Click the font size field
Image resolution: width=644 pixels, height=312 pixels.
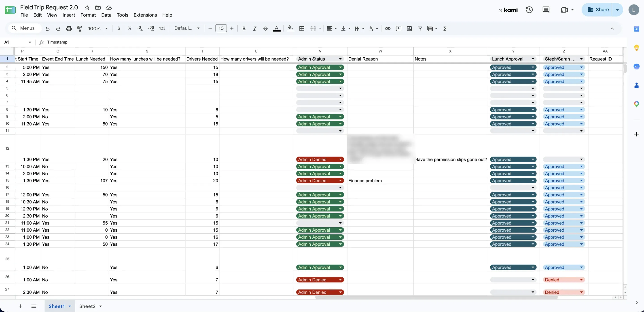tap(221, 28)
